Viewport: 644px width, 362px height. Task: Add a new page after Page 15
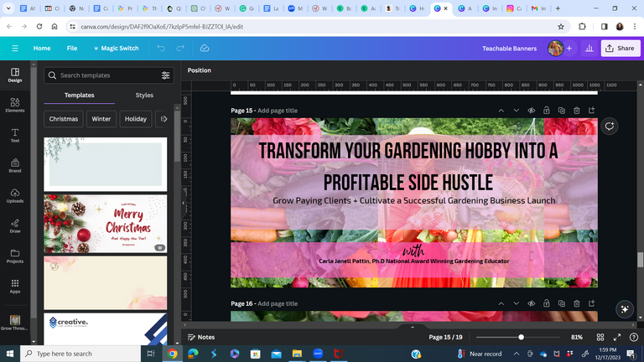591,111
